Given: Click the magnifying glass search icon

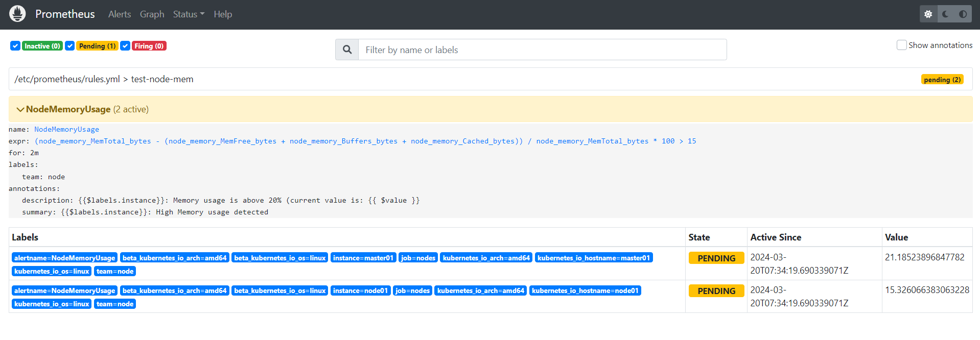Looking at the screenshot, I should pyautogui.click(x=347, y=50).
